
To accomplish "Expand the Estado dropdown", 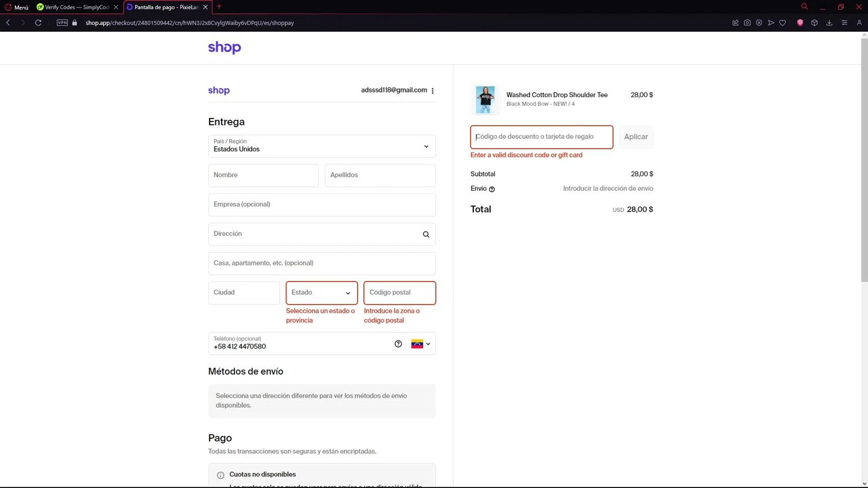I will coord(322,293).
